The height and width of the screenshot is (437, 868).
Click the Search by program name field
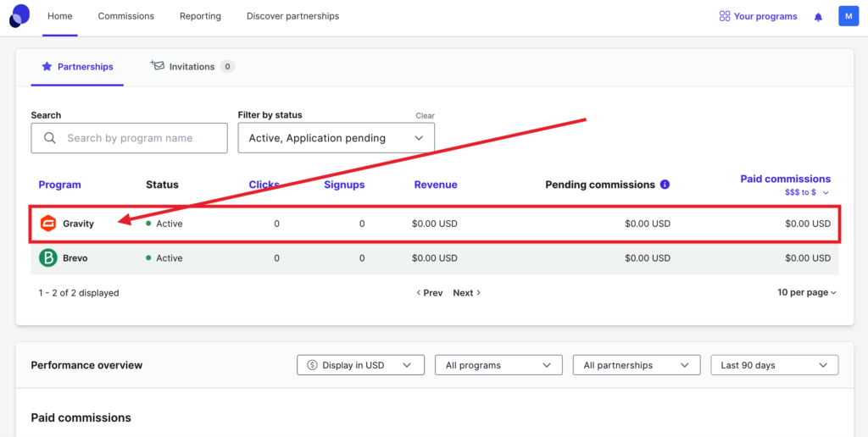[129, 138]
